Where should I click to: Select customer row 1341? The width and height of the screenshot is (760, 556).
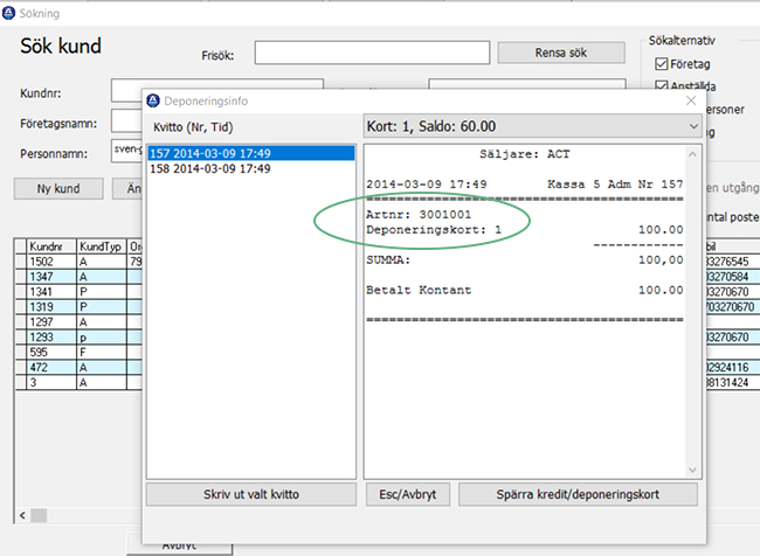pos(79,292)
